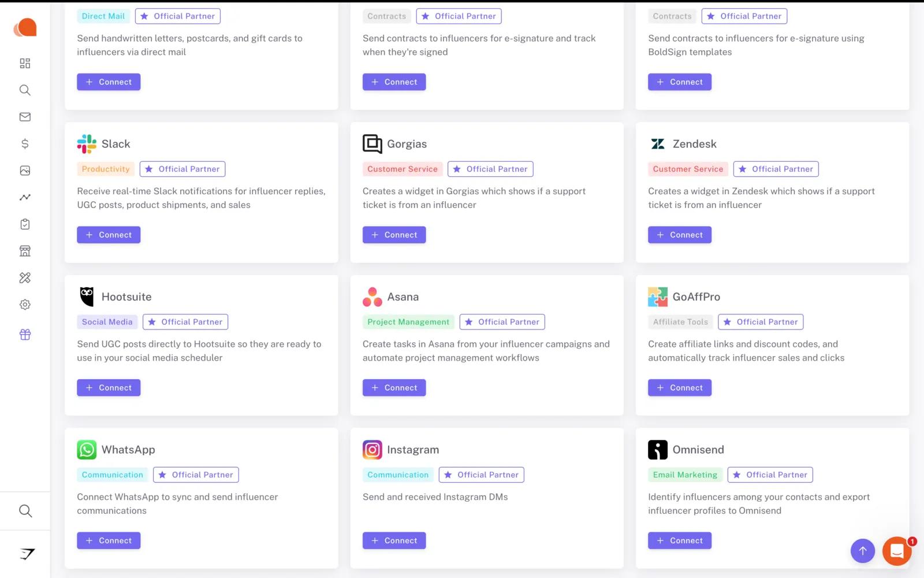Connect the Slack integration
The width and height of the screenshot is (924, 578).
(x=109, y=235)
